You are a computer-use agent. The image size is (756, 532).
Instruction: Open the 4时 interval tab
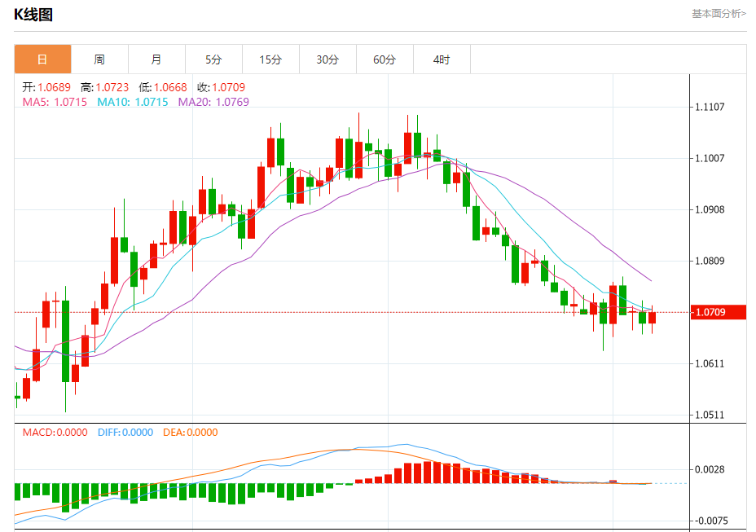[x=442, y=59]
